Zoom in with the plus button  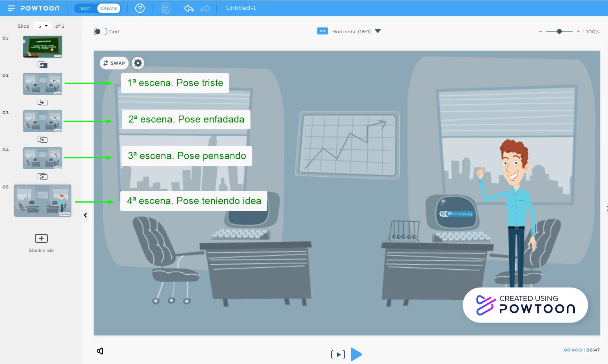[578, 31]
